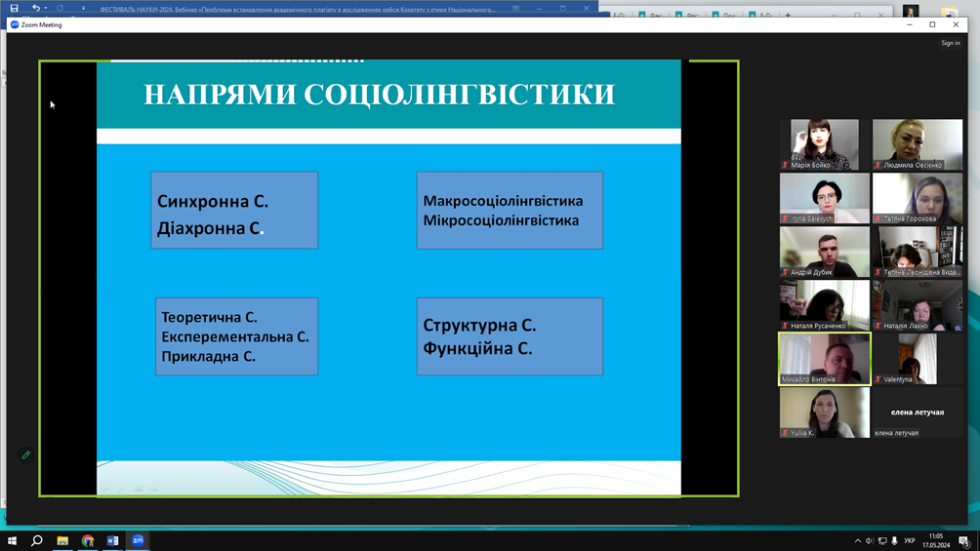Select Марія Бойко's video thumbnail
Image resolution: width=980 pixels, height=551 pixels.
point(825,144)
